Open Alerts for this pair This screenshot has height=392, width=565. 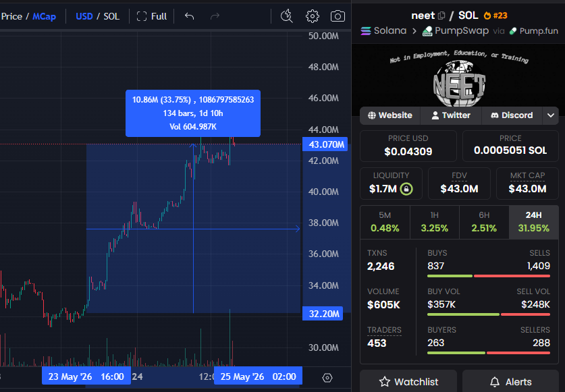pyautogui.click(x=510, y=382)
